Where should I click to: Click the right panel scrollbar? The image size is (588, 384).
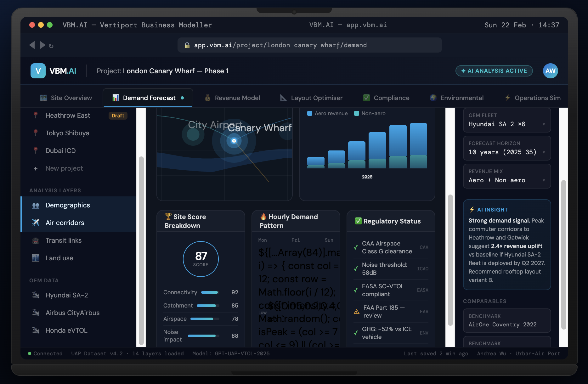click(x=563, y=254)
